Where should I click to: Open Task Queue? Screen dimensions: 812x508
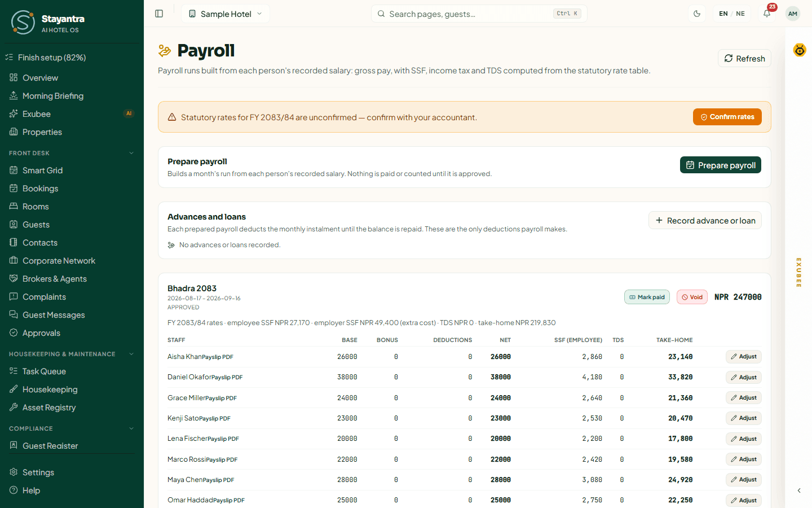[x=72, y=371]
